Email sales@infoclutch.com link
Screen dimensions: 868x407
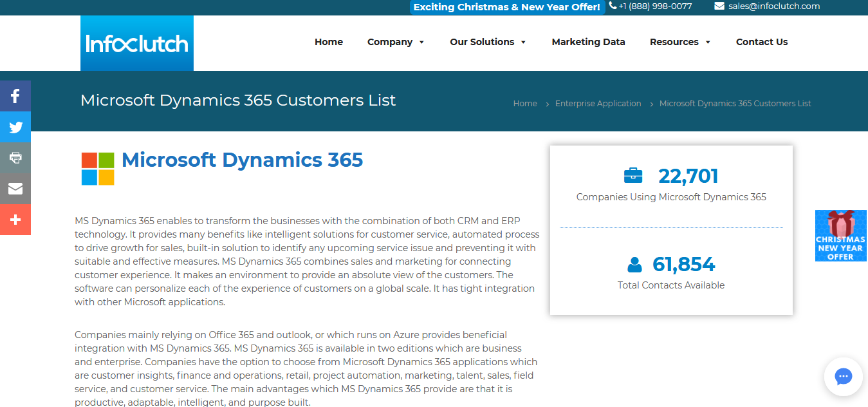[774, 6]
